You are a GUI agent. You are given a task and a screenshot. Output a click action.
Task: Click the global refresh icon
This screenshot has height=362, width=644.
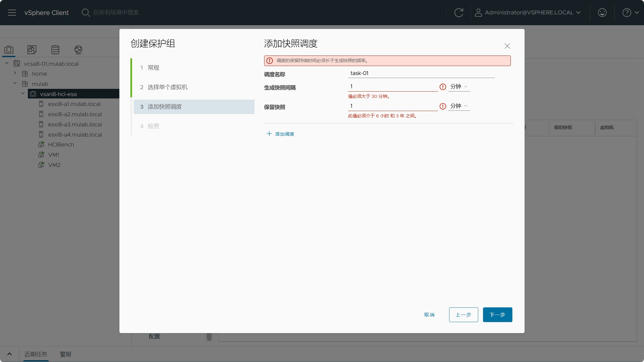click(x=459, y=13)
